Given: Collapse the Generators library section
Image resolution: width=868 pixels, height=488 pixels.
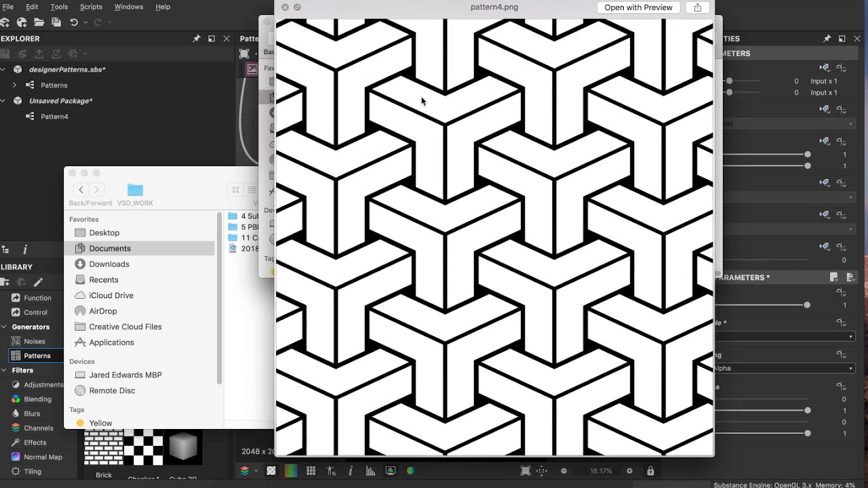Looking at the screenshot, I should pyautogui.click(x=3, y=327).
